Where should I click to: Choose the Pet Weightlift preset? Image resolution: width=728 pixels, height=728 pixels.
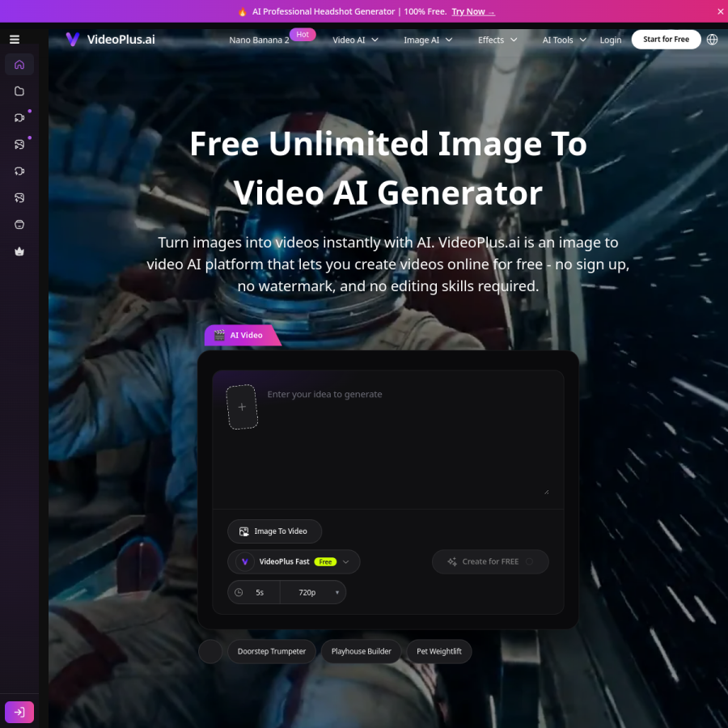(x=438, y=651)
